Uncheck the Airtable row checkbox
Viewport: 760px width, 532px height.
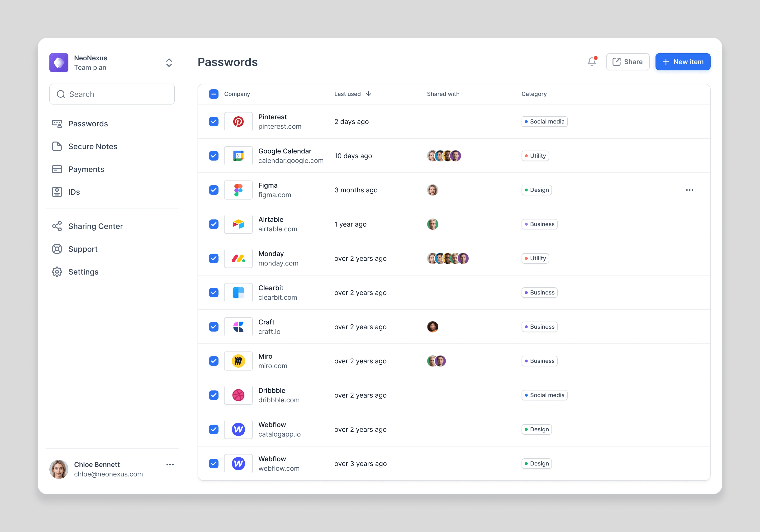[214, 224]
